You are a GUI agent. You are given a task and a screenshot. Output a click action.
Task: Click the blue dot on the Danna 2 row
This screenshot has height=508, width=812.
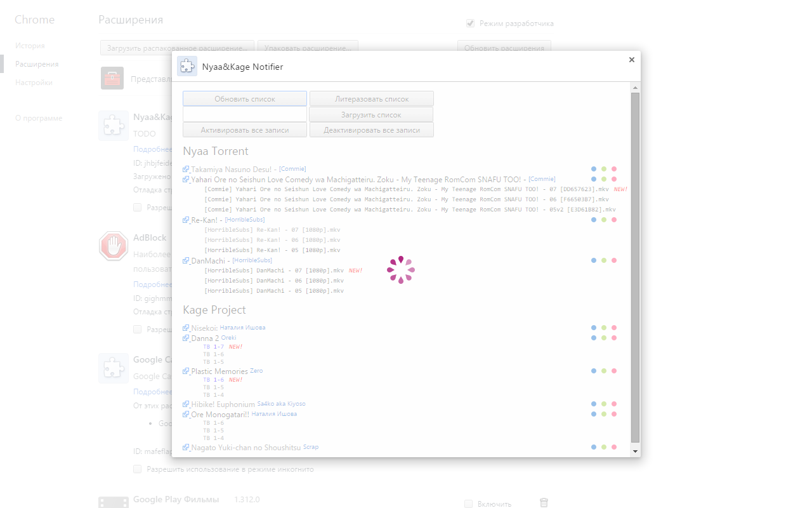(594, 338)
